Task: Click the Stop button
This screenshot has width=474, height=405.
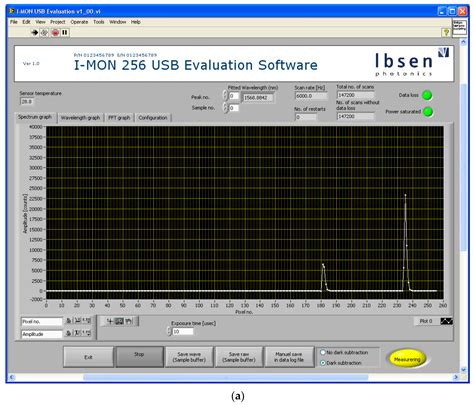Action: [x=139, y=357]
